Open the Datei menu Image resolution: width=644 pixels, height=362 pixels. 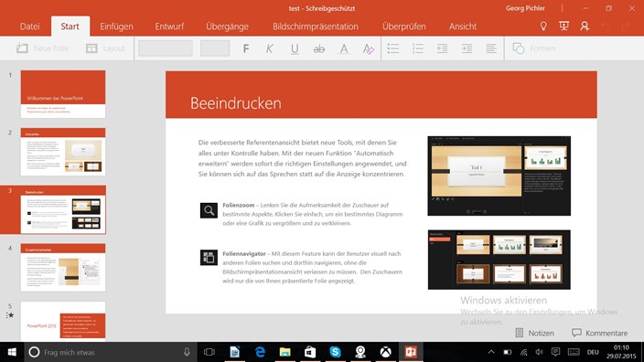(29, 27)
